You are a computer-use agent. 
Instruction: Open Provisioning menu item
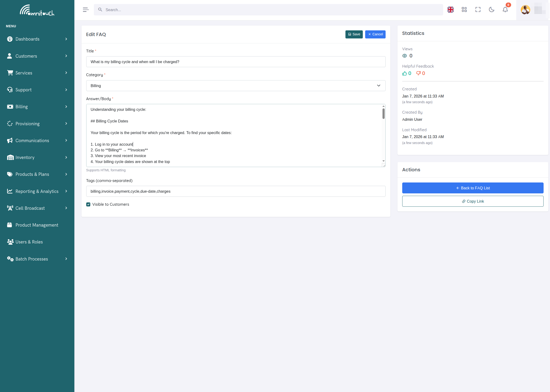37,123
